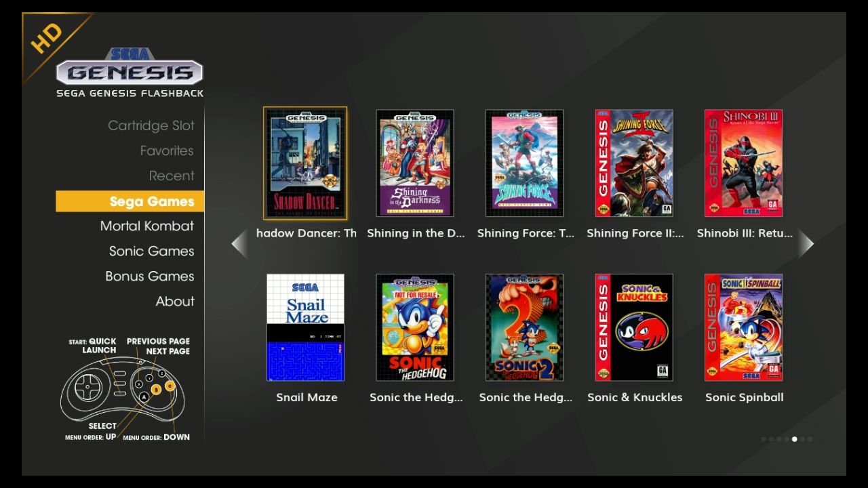The height and width of the screenshot is (488, 868).
Task: Open the Sonic Games category
Action: pyautogui.click(x=152, y=251)
